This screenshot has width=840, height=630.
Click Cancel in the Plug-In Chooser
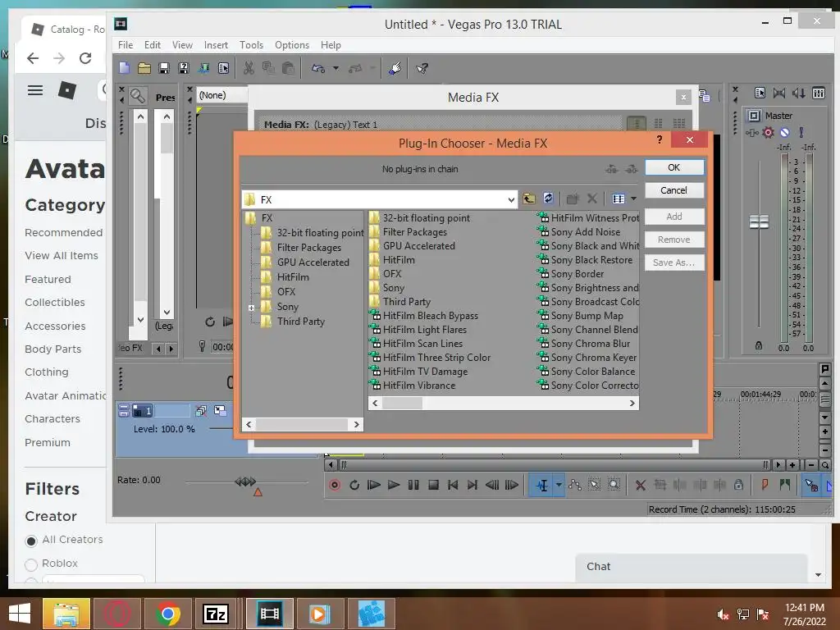coord(674,190)
